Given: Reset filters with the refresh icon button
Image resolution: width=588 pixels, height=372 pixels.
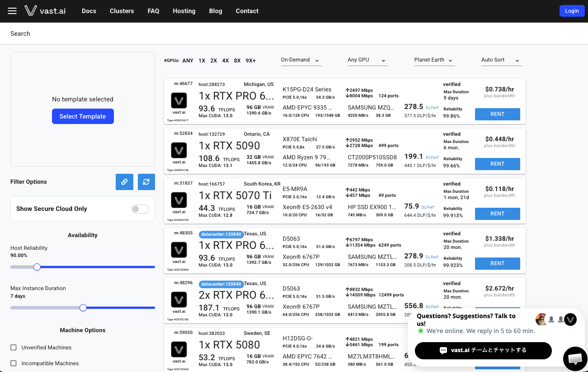Looking at the screenshot, I should [146, 182].
